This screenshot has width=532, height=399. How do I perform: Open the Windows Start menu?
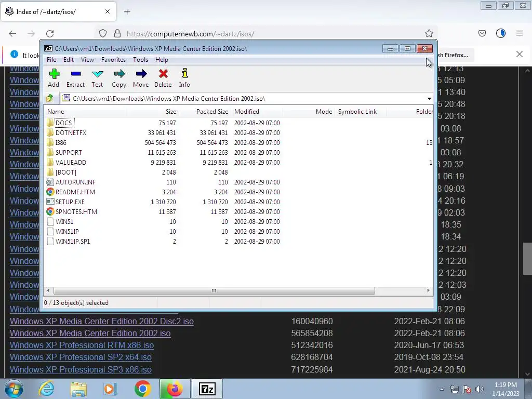pyautogui.click(x=14, y=389)
